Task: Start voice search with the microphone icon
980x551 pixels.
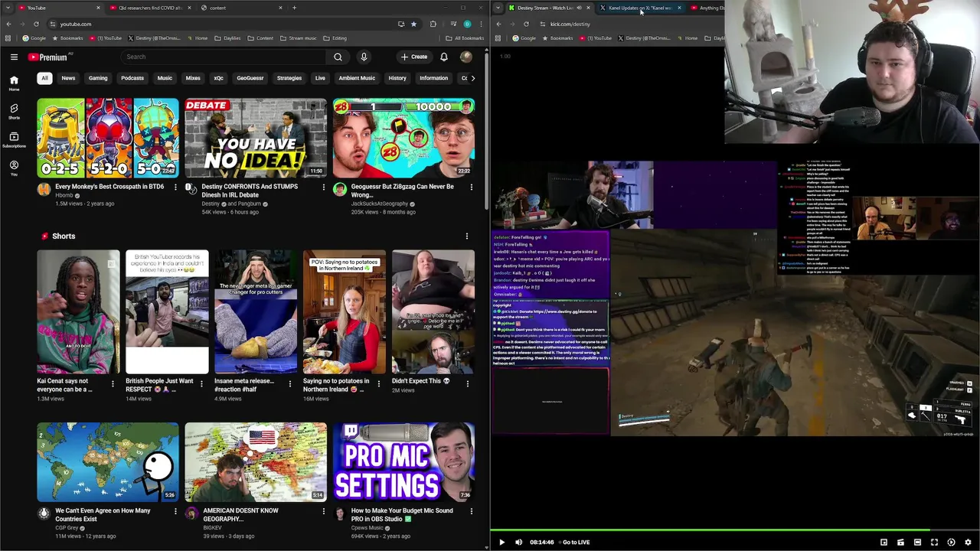Action: [364, 57]
